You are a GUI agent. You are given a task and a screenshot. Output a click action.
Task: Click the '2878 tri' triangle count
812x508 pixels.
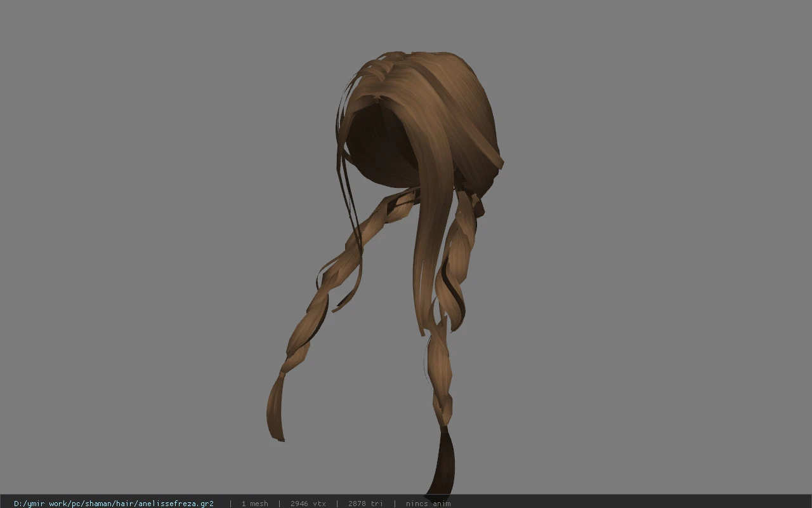click(x=365, y=504)
